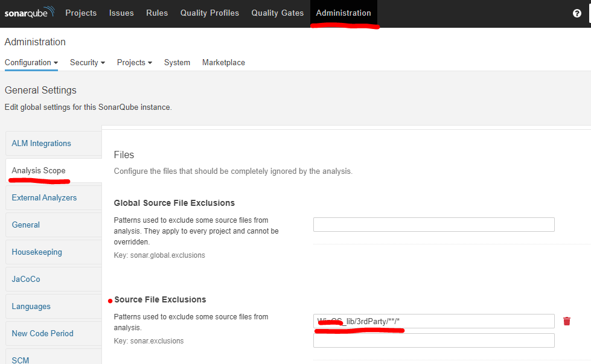Open Quality Profiles
591x364 pixels.
pyautogui.click(x=209, y=13)
